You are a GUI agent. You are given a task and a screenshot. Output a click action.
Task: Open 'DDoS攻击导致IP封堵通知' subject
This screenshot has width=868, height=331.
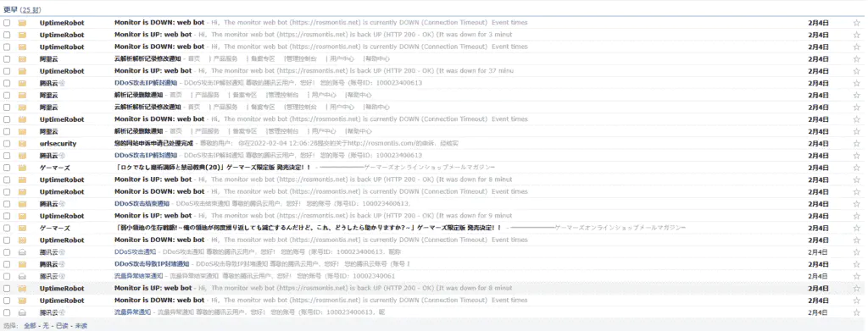pos(152,264)
